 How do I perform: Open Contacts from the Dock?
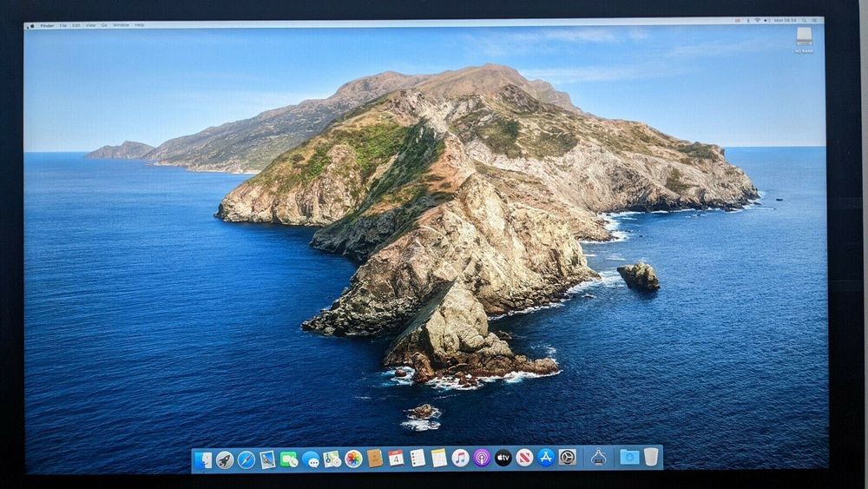[x=375, y=458]
